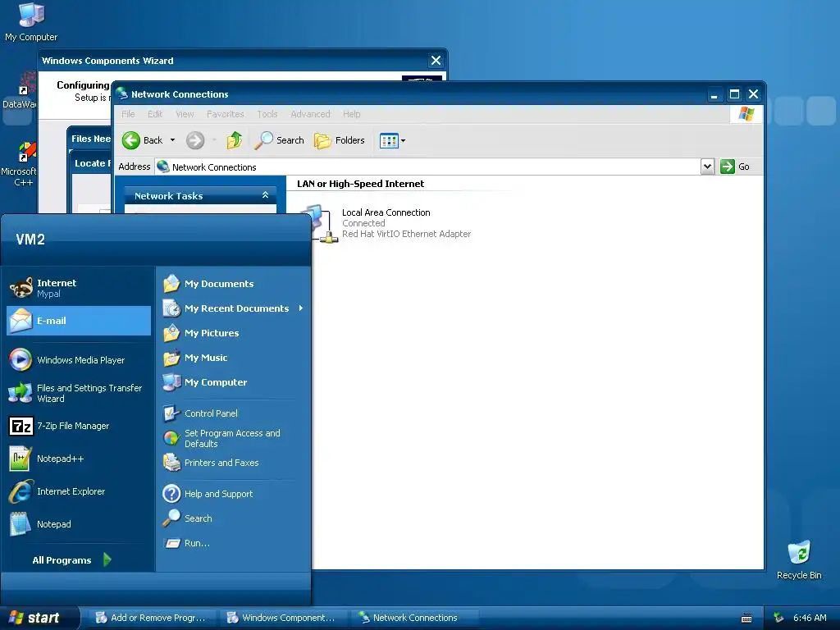The height and width of the screenshot is (630, 840).
Task: Expand All Programs list
Action: click(x=71, y=559)
